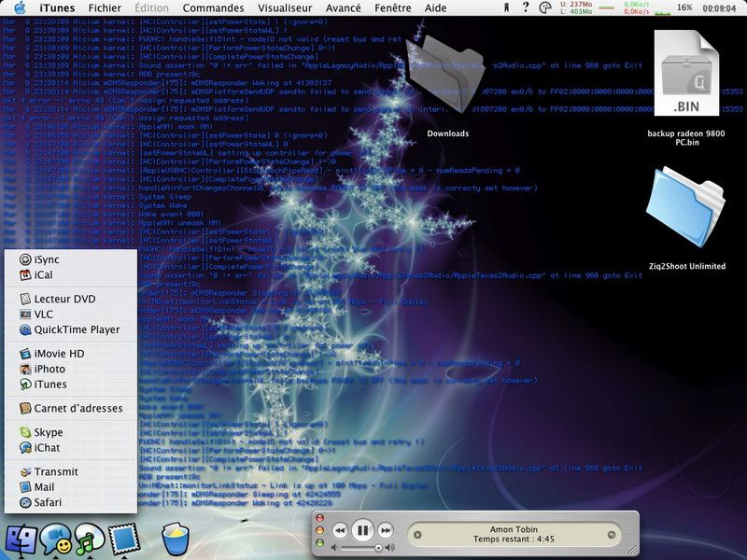Pause playback in iTunes mini player
The height and width of the screenshot is (560, 747).
click(x=362, y=530)
